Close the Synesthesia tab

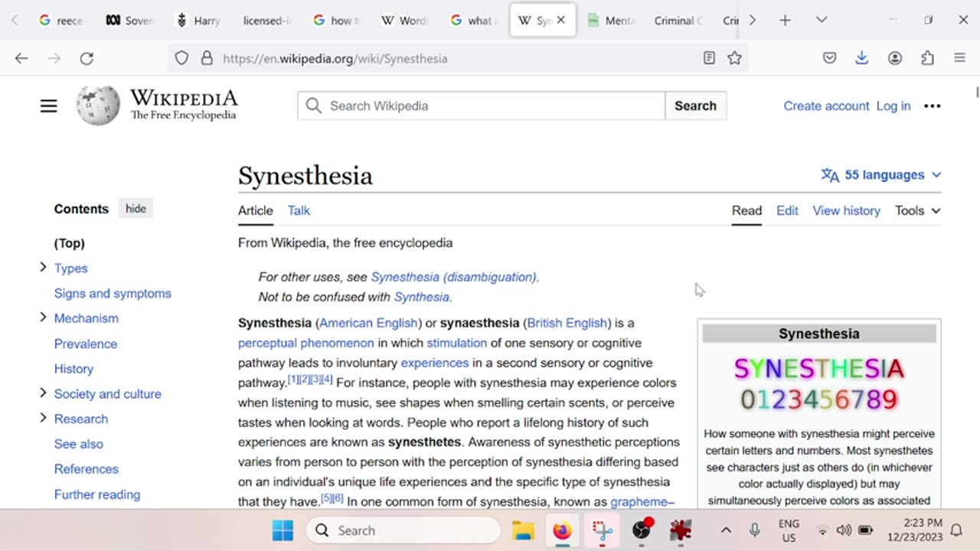click(560, 21)
